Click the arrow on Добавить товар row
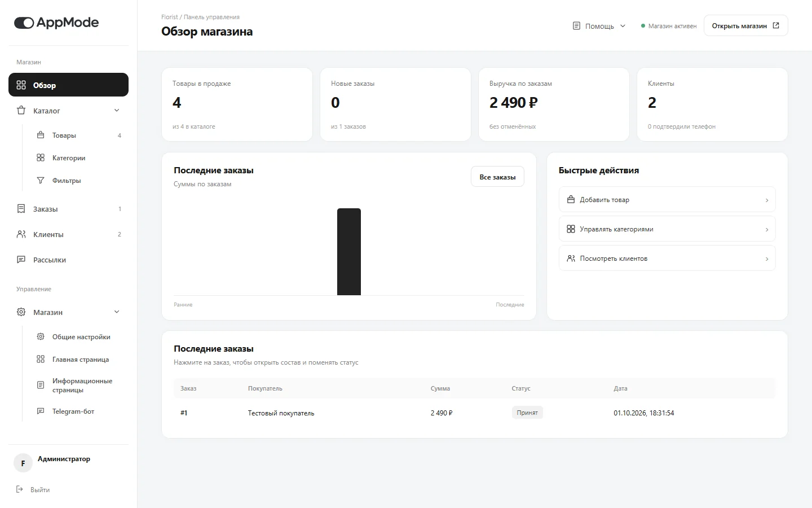812x508 pixels. [767, 200]
